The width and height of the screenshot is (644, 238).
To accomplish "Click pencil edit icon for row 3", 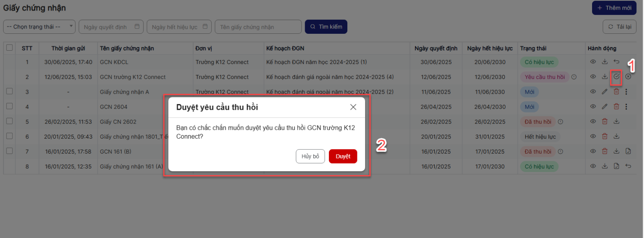I will [x=605, y=92].
